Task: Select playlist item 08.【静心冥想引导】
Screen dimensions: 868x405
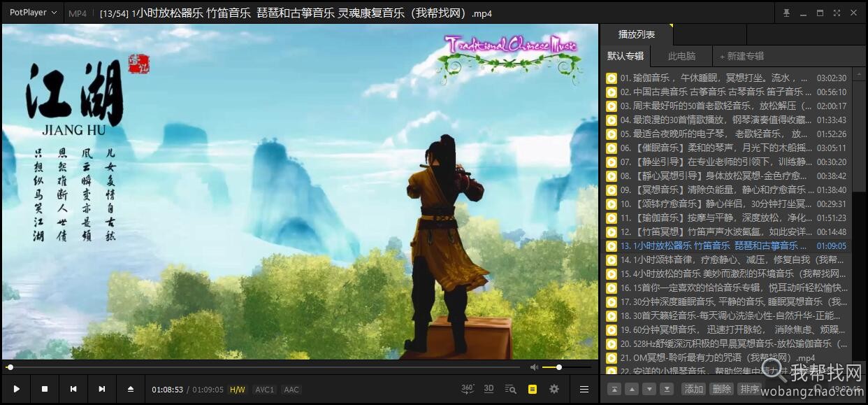Action: click(726, 176)
